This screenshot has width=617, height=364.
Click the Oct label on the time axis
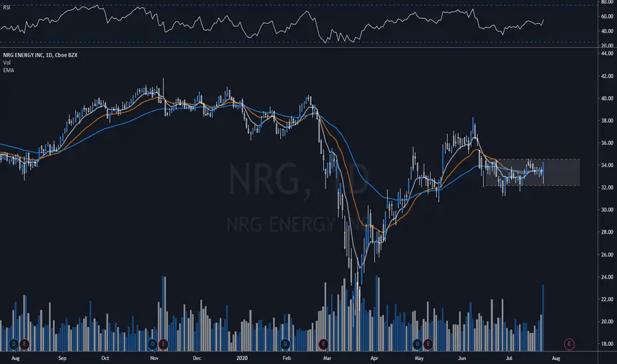click(105, 358)
